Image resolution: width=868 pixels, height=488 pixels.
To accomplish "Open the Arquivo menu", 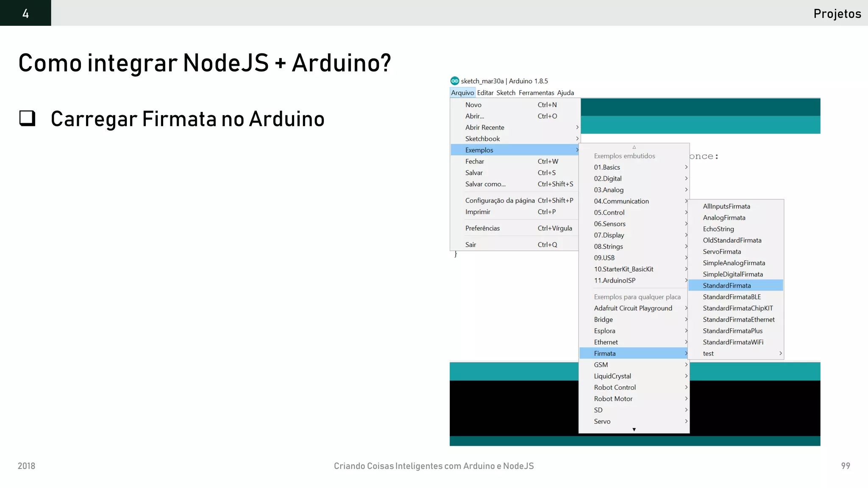I will (x=462, y=93).
